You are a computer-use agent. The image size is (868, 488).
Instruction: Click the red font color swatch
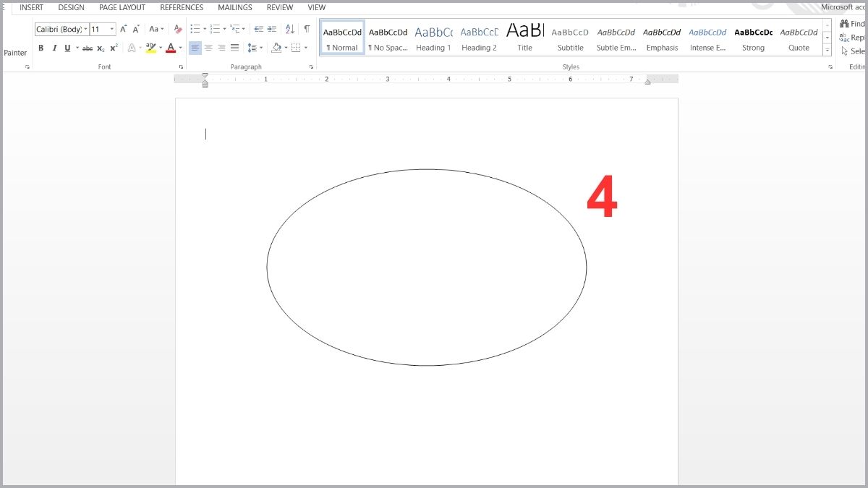(x=171, y=48)
